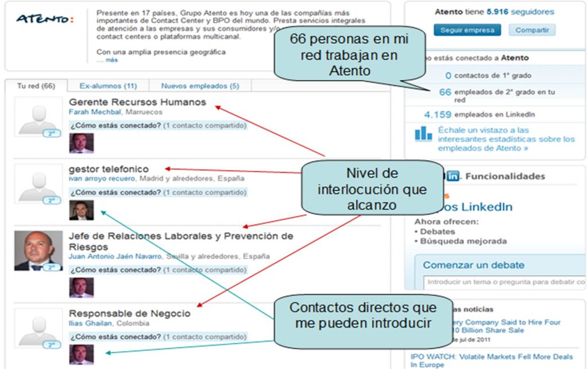Image resolution: width=588 pixels, height=369 pixels.
Task: Click the 'Funcionalidades' heading
Action: tap(505, 176)
